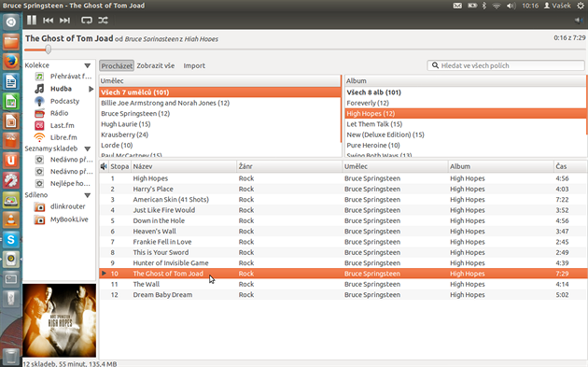Select Všech 7 umělců artist entry
The width and height of the screenshot is (588, 367).
coord(219,92)
